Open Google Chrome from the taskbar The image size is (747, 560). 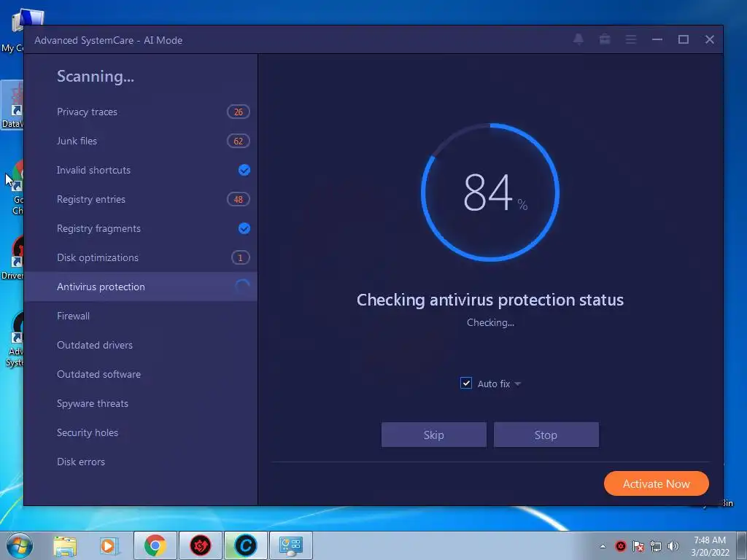(155, 545)
